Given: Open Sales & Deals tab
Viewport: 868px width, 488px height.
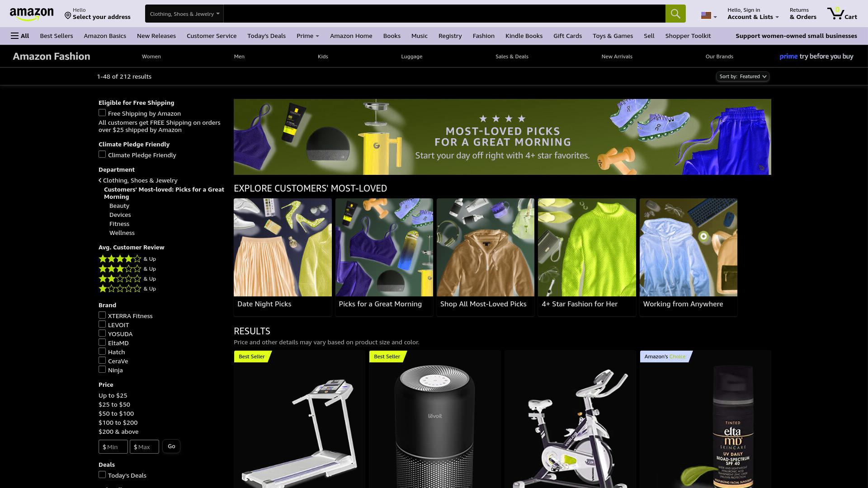Looking at the screenshot, I should (x=512, y=56).
